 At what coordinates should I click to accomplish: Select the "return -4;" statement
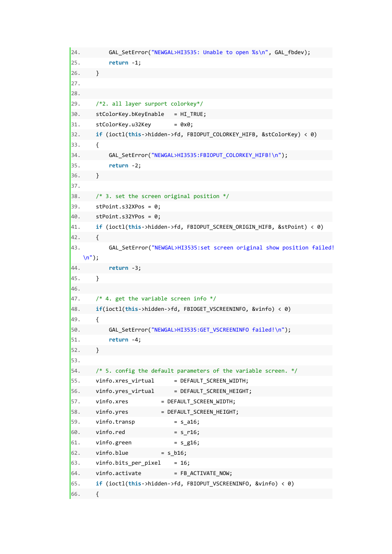[125, 340]
